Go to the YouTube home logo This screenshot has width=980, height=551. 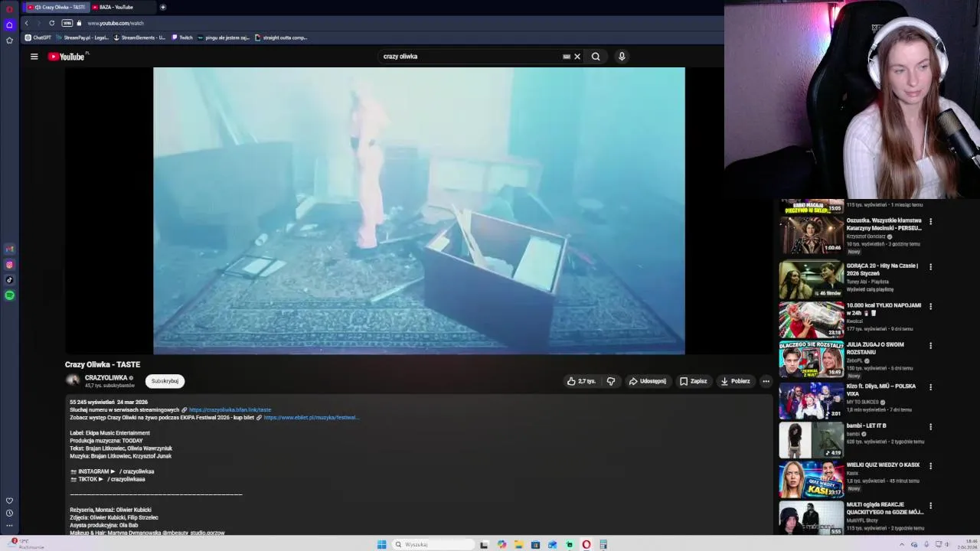click(67, 57)
